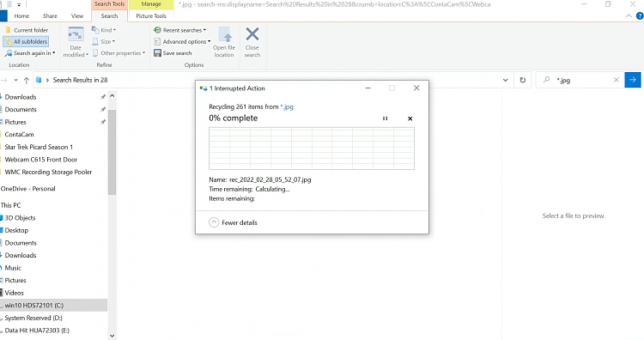The height and width of the screenshot is (340, 644).
Task: Open Kind filter dropdown
Action: pos(104,30)
